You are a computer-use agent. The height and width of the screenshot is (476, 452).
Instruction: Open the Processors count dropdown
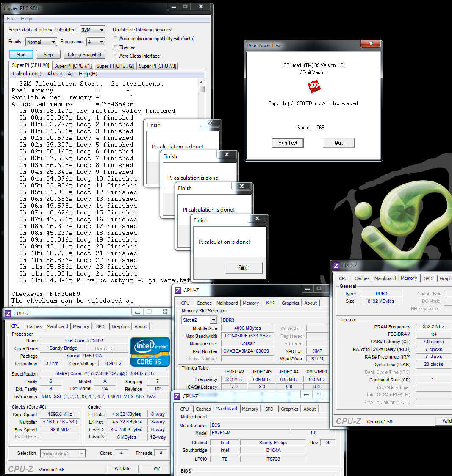click(96, 42)
